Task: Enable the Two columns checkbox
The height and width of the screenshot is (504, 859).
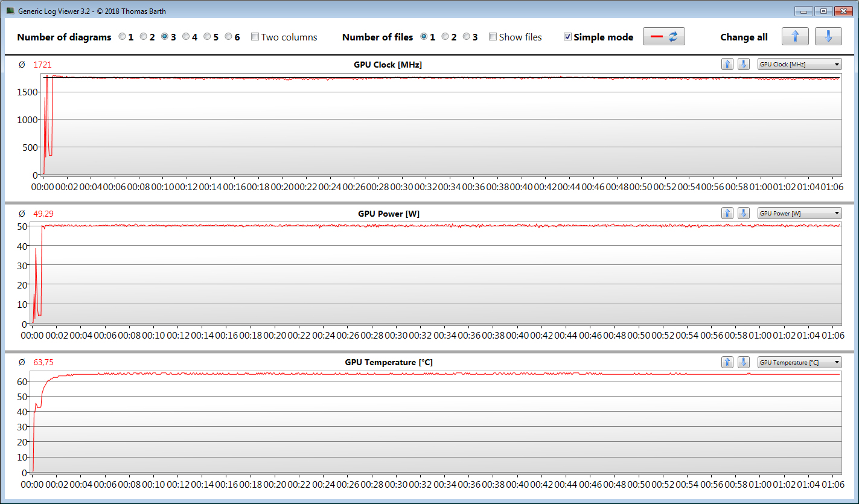Action: (255, 37)
